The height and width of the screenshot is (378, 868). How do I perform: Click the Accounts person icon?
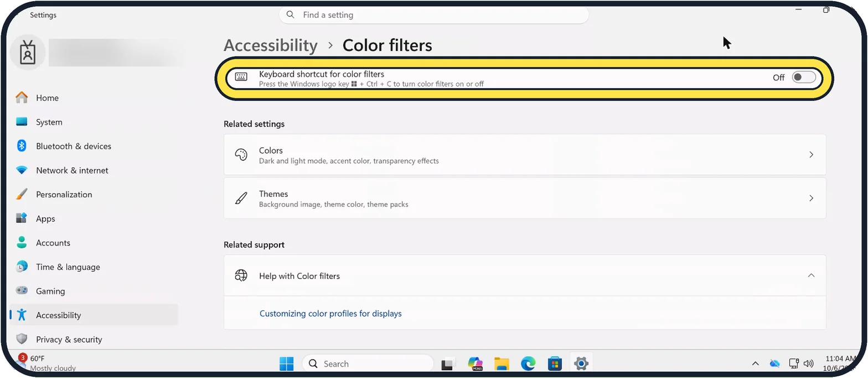click(x=22, y=243)
